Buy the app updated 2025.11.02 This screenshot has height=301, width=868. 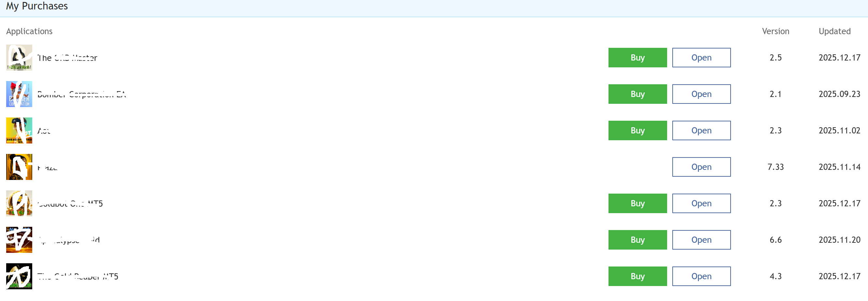point(637,130)
